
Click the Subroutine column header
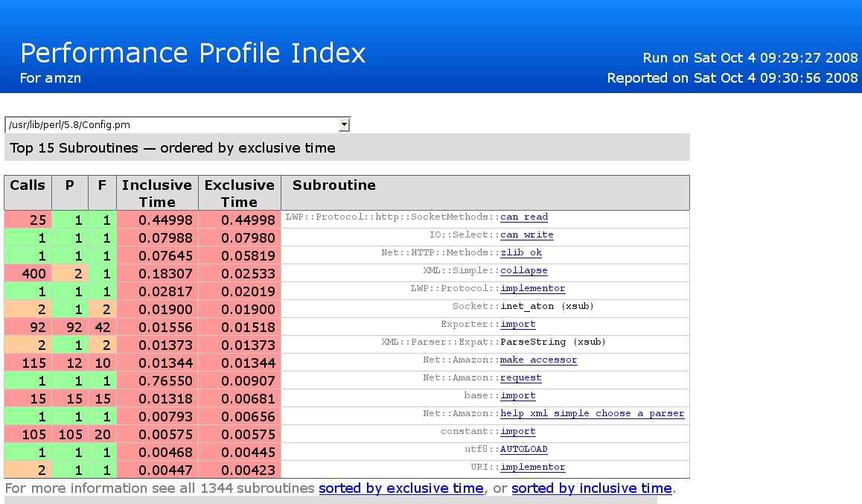point(485,193)
